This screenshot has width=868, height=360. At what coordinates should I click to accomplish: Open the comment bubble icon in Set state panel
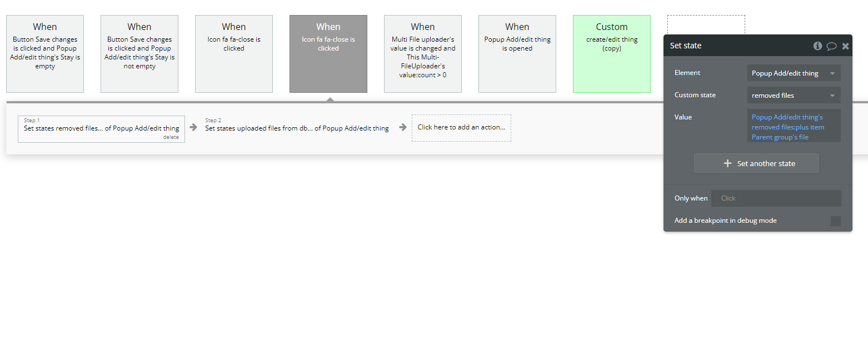pyautogui.click(x=831, y=46)
